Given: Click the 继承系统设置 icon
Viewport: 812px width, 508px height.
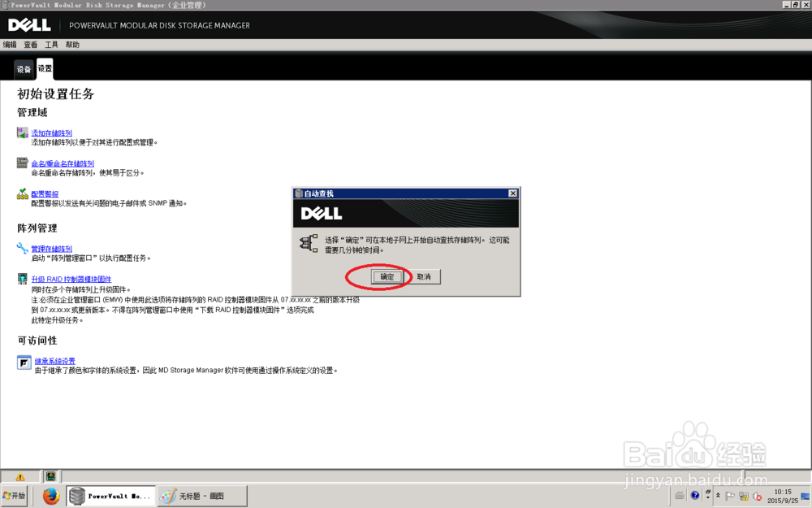Looking at the screenshot, I should 24,363.
